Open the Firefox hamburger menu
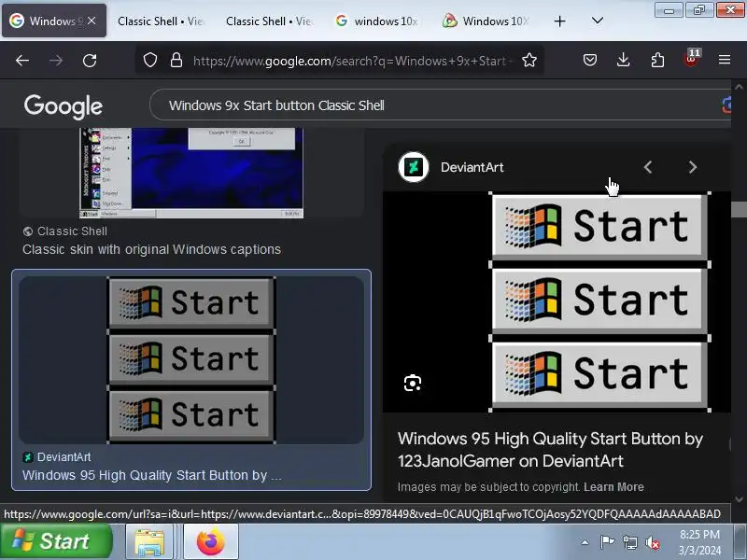Viewport: 747px width, 560px height. 725,60
